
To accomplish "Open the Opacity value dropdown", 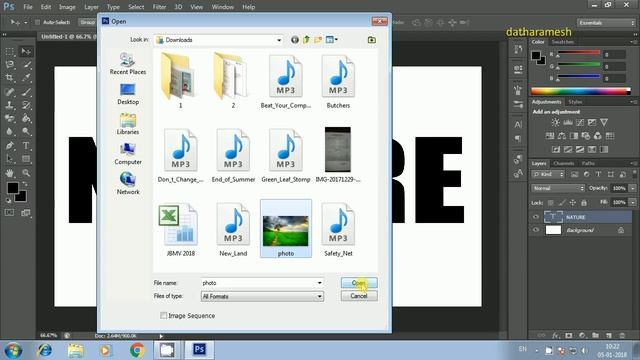I will coord(632,188).
